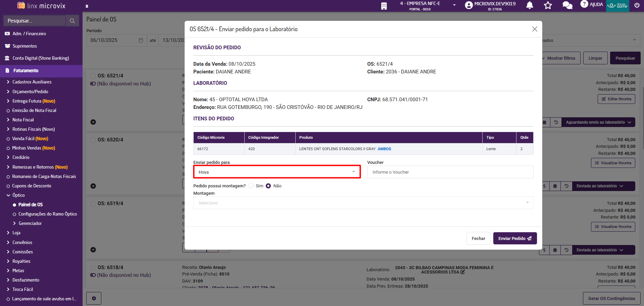Viewport: 644px width, 306px height.
Task: Click the Óticas Samir logo
Action: pyautogui.click(x=617, y=5)
